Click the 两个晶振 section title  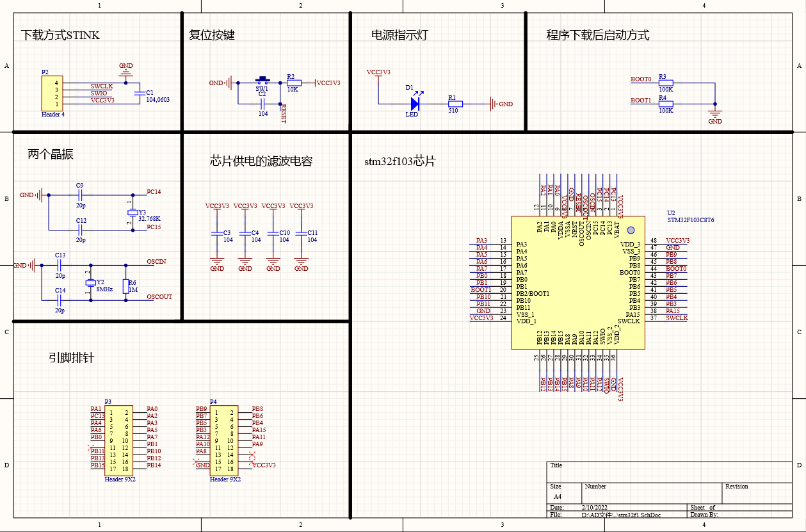click(x=51, y=154)
